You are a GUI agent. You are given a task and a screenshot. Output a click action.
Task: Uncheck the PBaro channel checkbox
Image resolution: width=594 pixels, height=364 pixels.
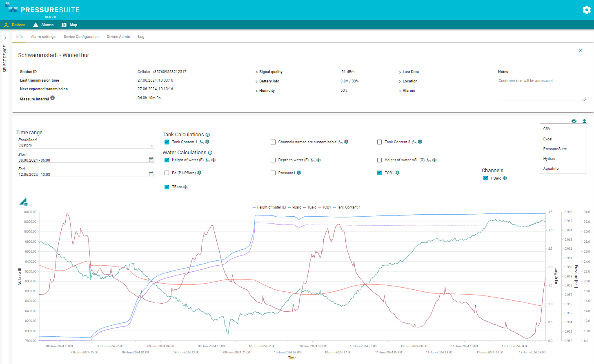pos(486,178)
